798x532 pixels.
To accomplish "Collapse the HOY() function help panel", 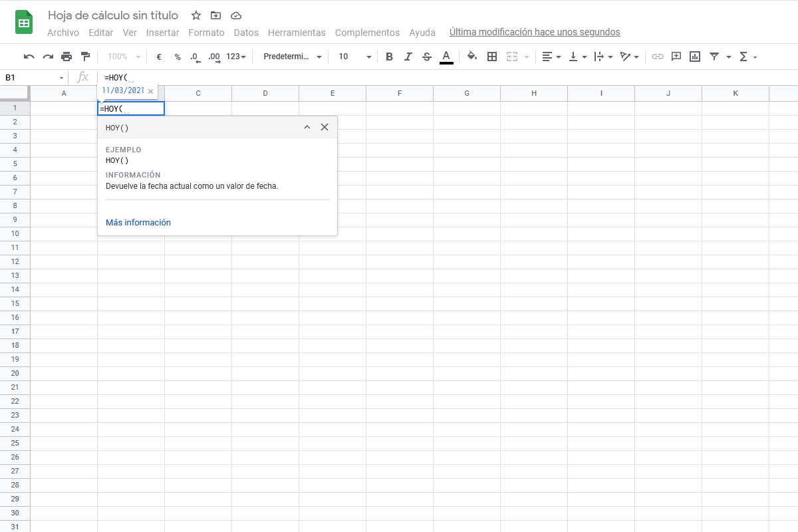I will pyautogui.click(x=307, y=127).
